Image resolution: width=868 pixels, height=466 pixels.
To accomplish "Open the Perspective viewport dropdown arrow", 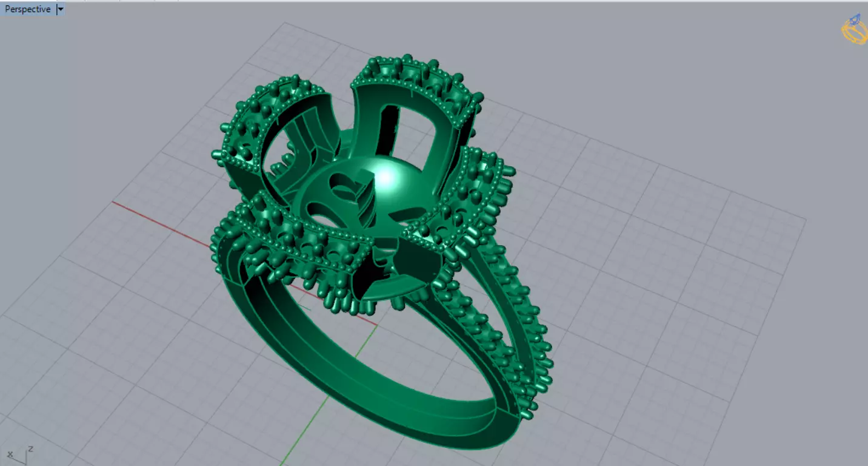I will tap(60, 10).
